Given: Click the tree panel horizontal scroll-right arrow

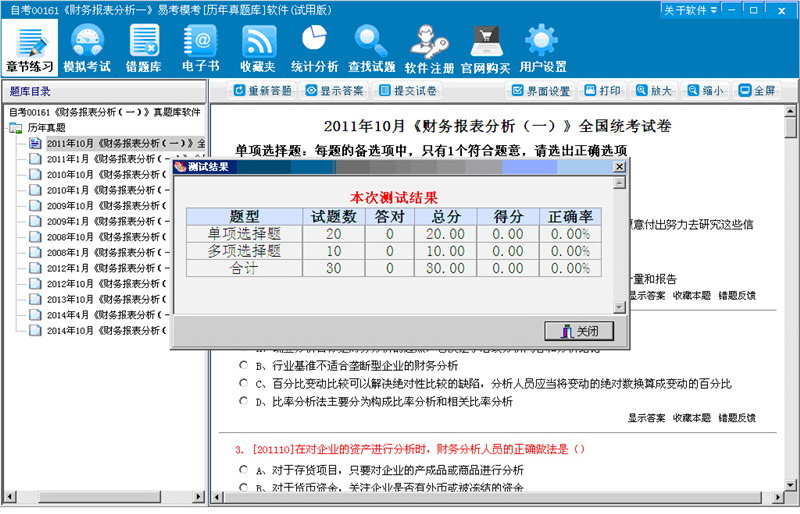Looking at the screenshot, I should point(199,496).
